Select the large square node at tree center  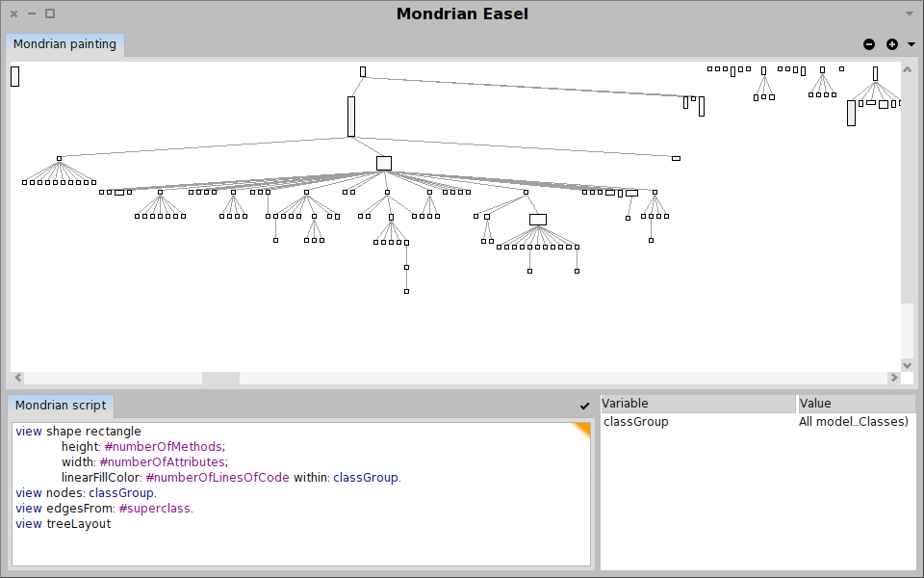tap(384, 164)
